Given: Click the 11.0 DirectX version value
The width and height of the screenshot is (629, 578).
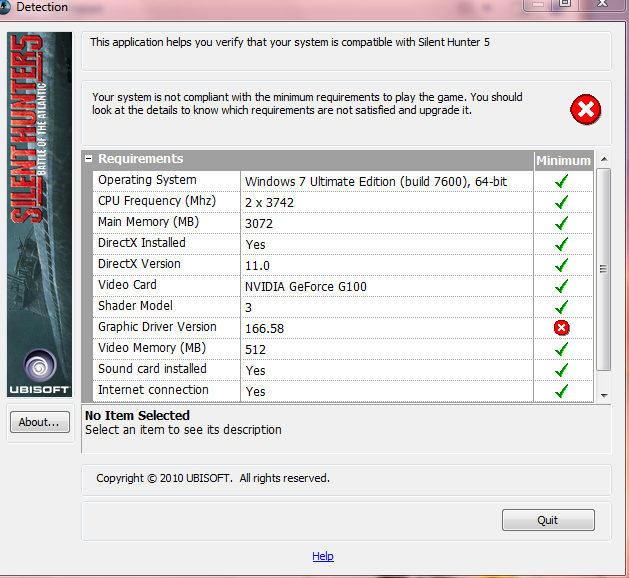Looking at the screenshot, I should click(x=257, y=266).
